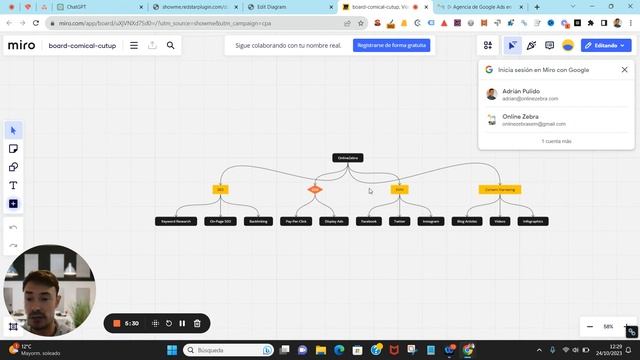Viewport: 640px width, 360px height.
Task: Select the Keyword Research node
Action: (x=176, y=221)
